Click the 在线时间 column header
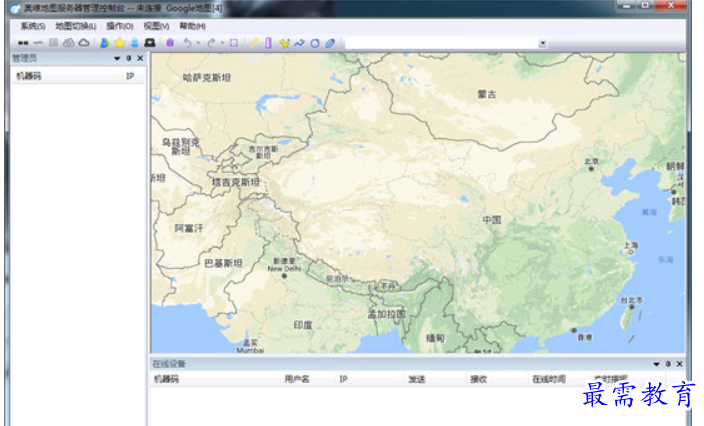704x426 pixels. pos(549,379)
